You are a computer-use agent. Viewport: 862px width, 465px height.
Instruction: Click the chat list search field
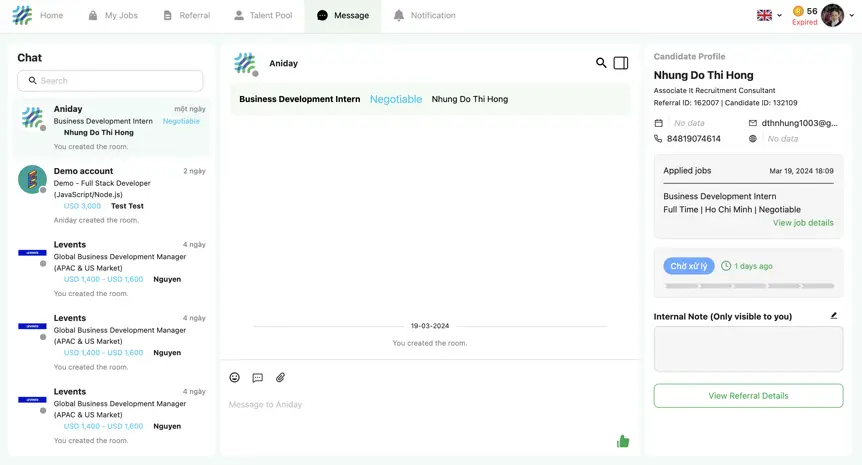point(110,80)
